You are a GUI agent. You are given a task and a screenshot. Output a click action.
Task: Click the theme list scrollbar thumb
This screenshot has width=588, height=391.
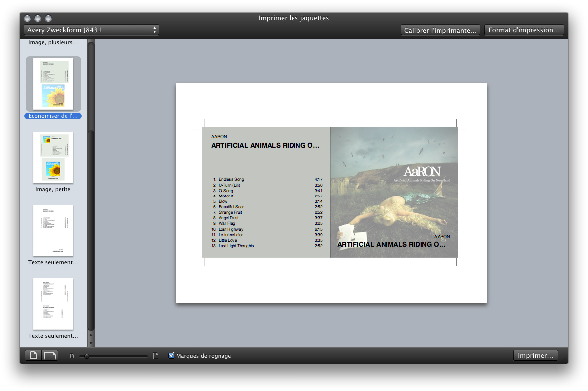click(x=91, y=230)
